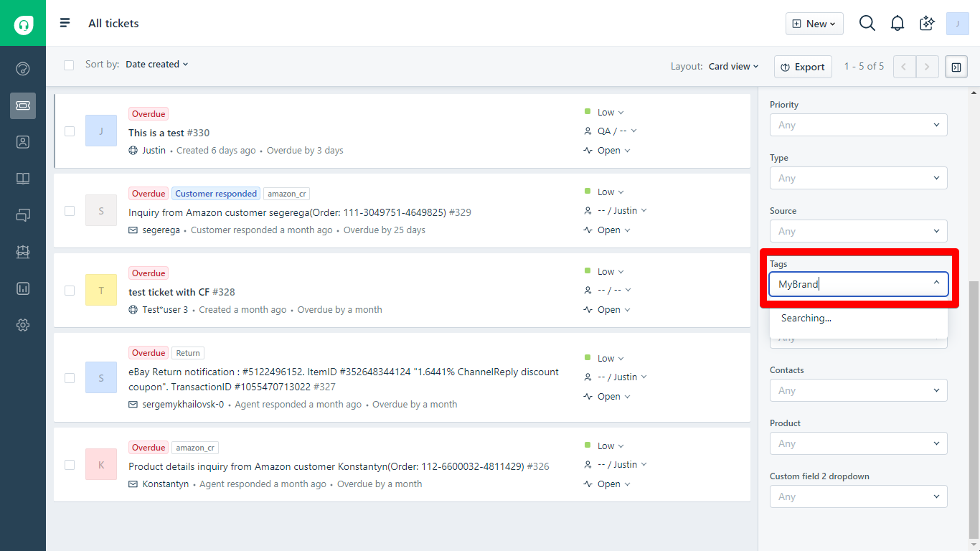Viewport: 980px width, 551px height.
Task: Open the Type filter dropdown
Action: [859, 178]
